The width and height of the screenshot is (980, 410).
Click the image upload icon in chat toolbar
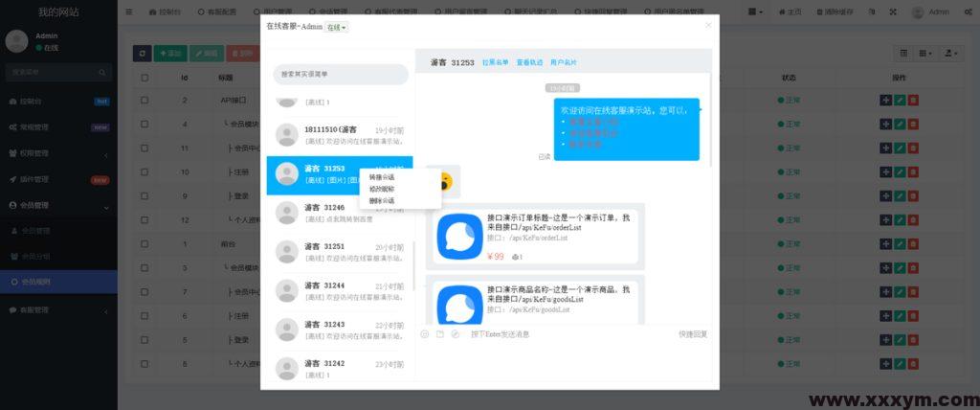click(x=440, y=334)
